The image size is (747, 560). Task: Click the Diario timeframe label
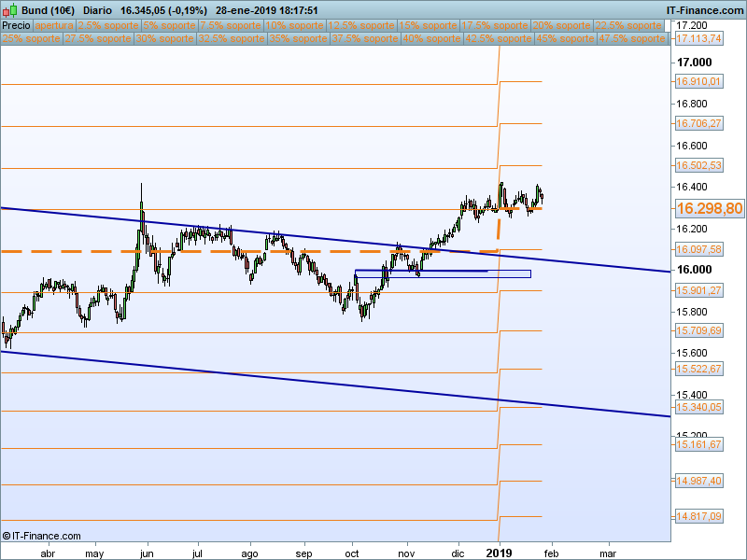pos(99,9)
